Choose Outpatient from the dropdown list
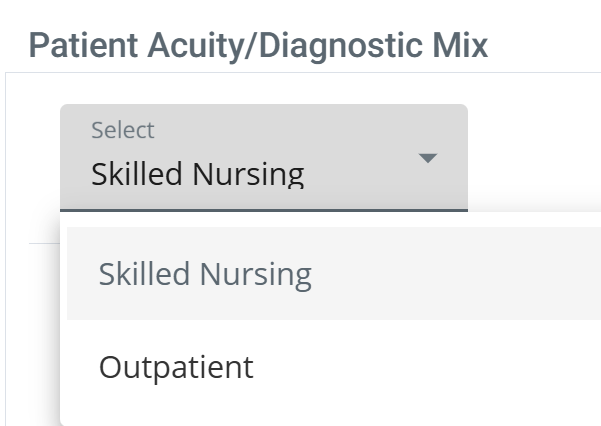This screenshot has height=426, width=601. click(x=176, y=367)
